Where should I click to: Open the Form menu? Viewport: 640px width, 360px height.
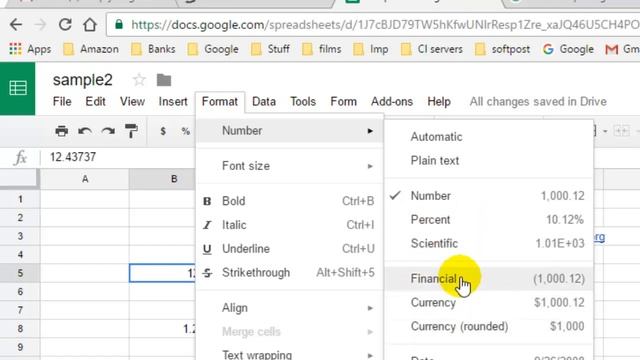343,102
